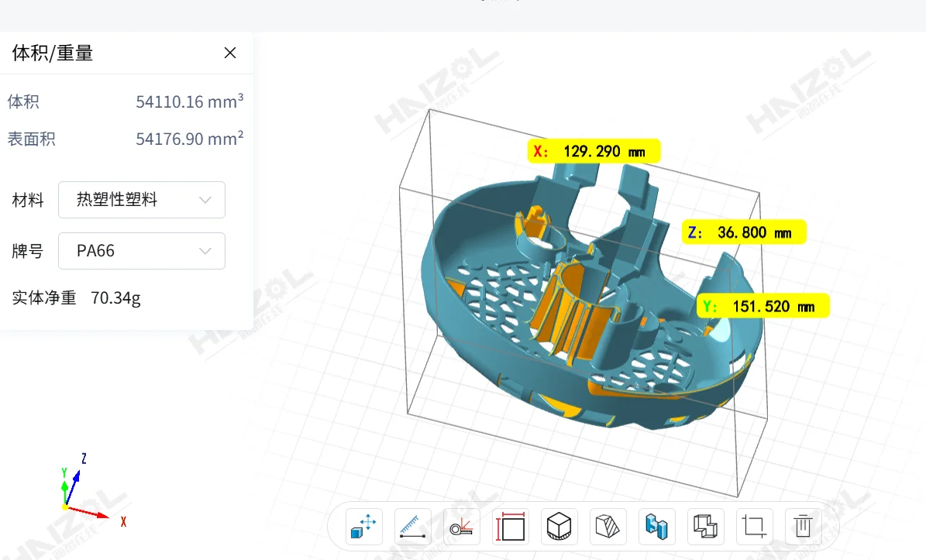Click the 体积/重量 panel title
Viewport: 926px width, 560px height.
(x=53, y=53)
